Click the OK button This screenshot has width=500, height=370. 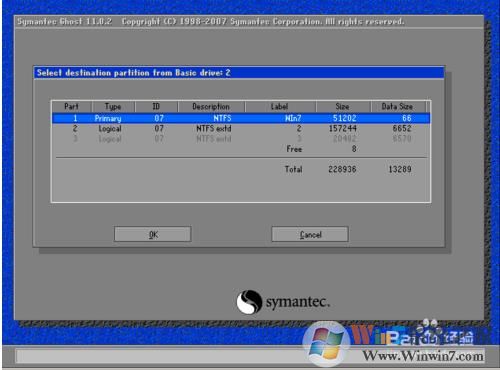(153, 234)
